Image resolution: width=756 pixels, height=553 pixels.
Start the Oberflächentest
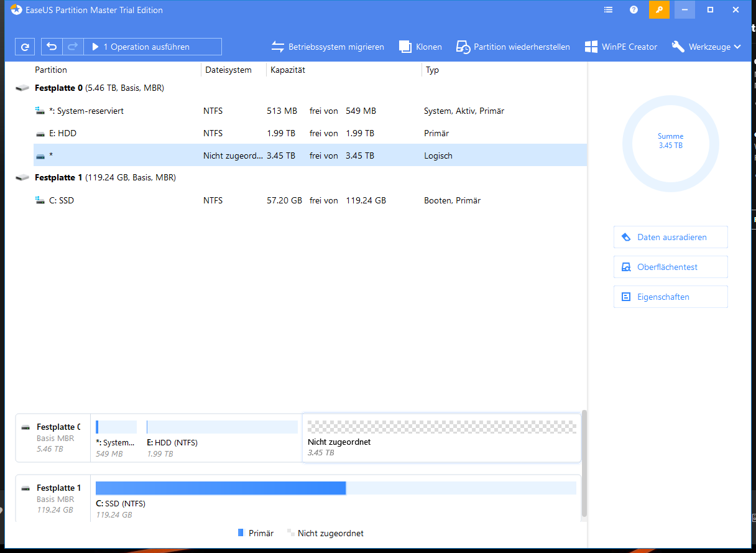click(x=671, y=267)
